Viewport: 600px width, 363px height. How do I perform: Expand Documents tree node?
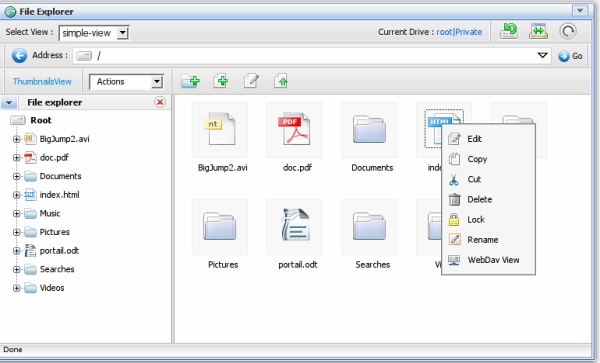click(16, 176)
